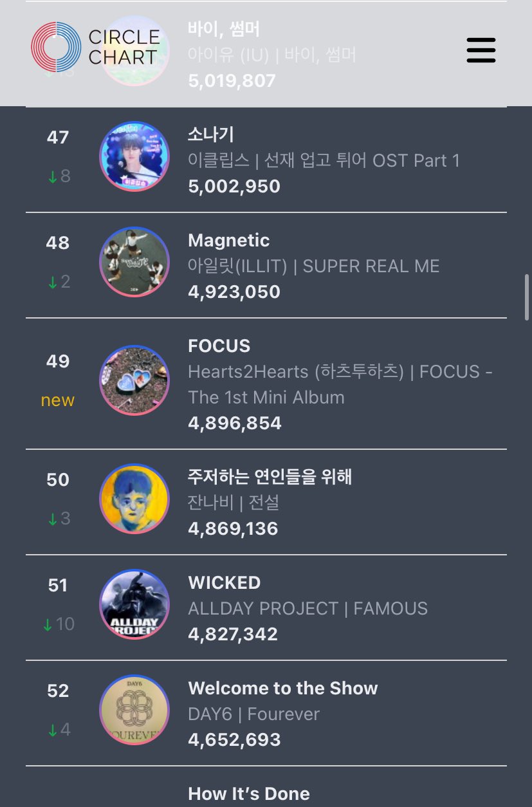The height and width of the screenshot is (807, 532).
Task: Tap the DAY6 Fourever album cover
Action: click(134, 709)
